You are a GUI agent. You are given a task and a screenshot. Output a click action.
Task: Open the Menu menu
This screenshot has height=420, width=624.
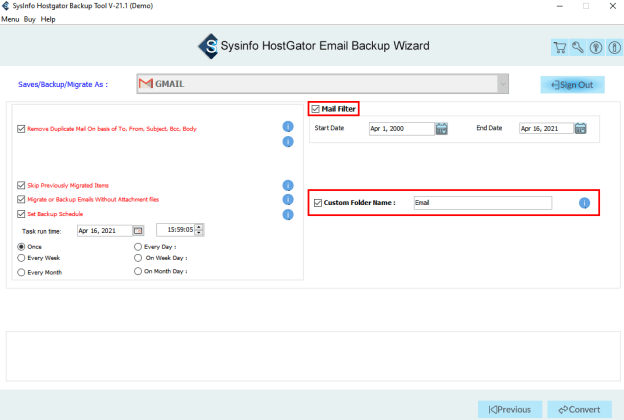tap(10, 19)
